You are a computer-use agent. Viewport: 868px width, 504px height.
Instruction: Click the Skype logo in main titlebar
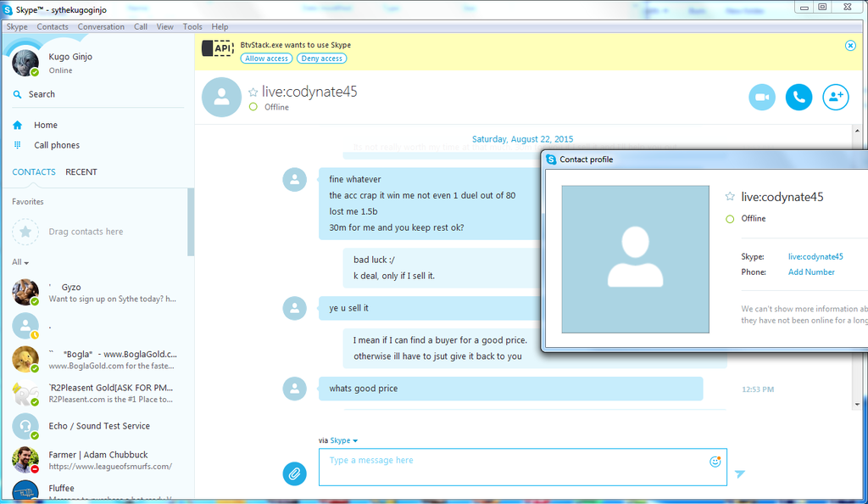coord(8,9)
